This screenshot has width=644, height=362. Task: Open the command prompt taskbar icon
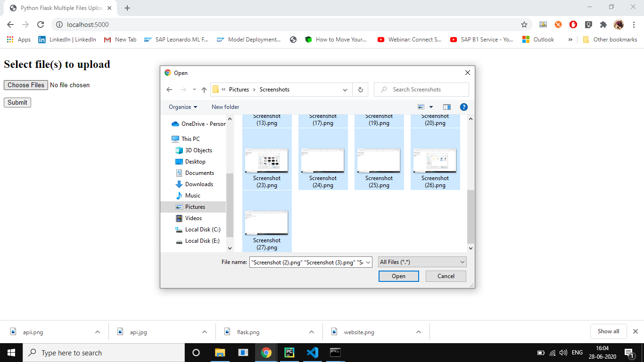click(x=335, y=353)
